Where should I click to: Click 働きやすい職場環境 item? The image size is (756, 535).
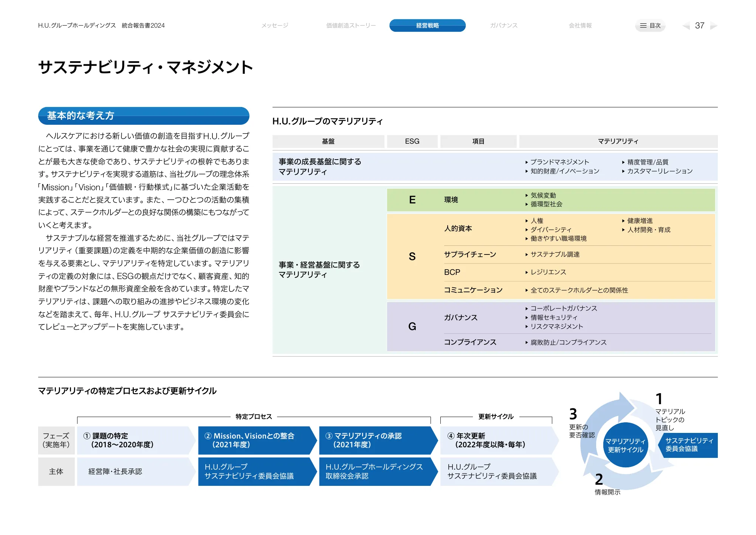coord(556,239)
